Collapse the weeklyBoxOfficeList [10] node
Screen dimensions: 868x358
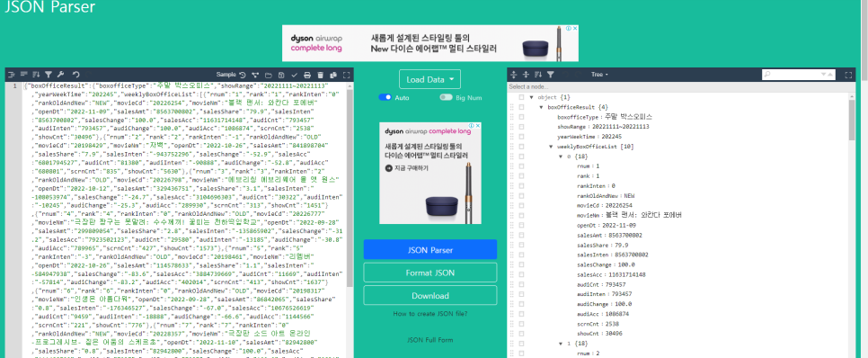click(x=552, y=147)
